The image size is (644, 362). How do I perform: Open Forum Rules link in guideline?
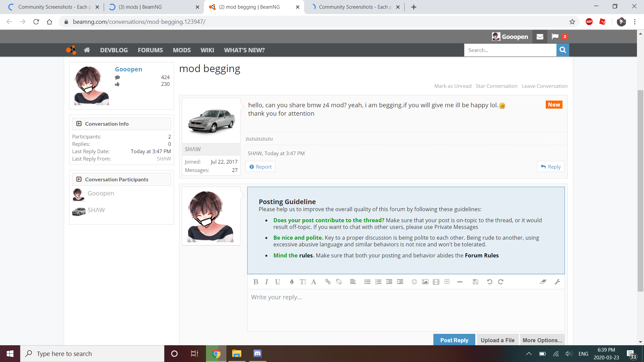tap(482, 255)
